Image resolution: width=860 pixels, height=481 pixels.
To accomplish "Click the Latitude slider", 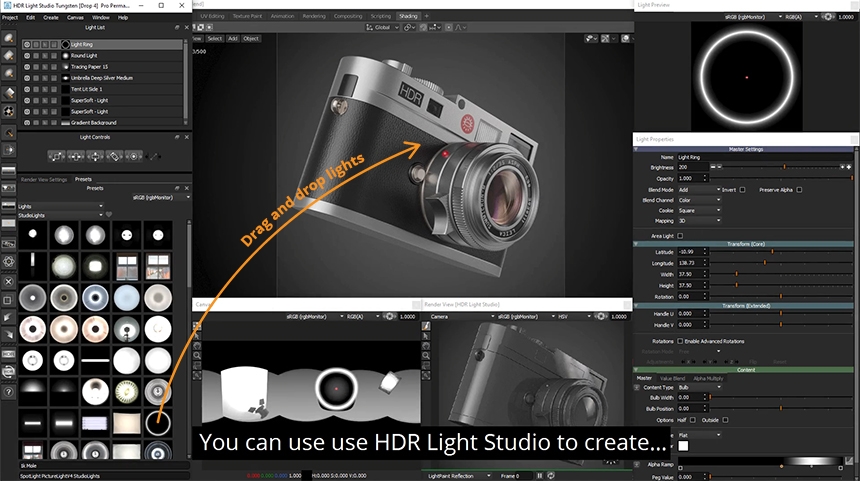I will (781, 252).
